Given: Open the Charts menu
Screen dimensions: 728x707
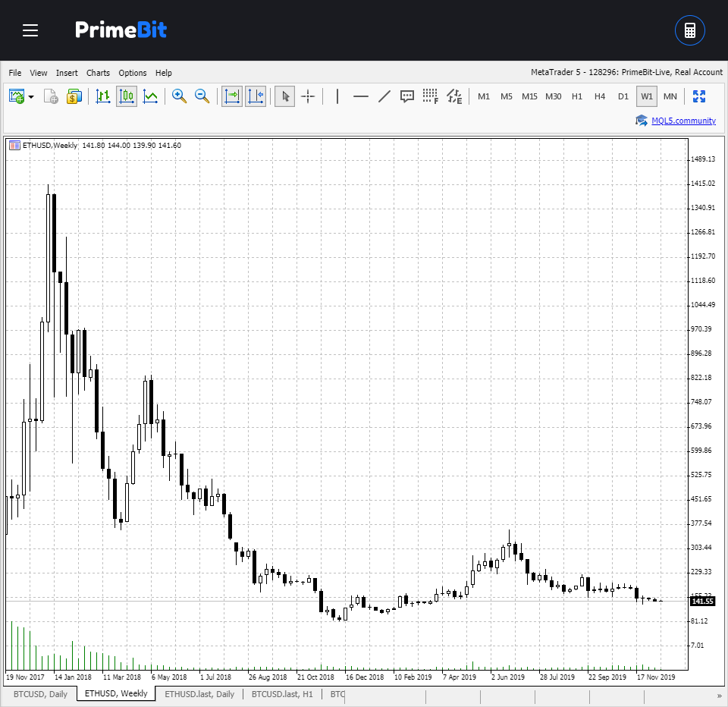Looking at the screenshot, I should pos(98,73).
